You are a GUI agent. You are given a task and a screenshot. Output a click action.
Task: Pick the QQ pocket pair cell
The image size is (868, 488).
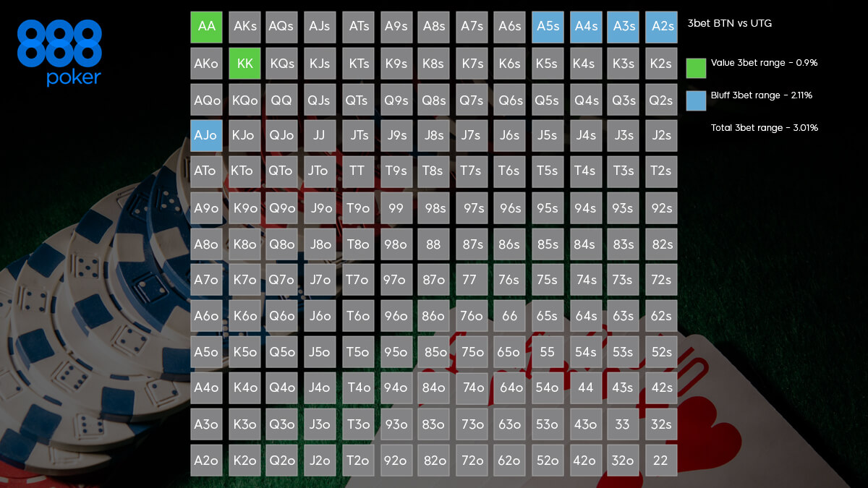(281, 99)
